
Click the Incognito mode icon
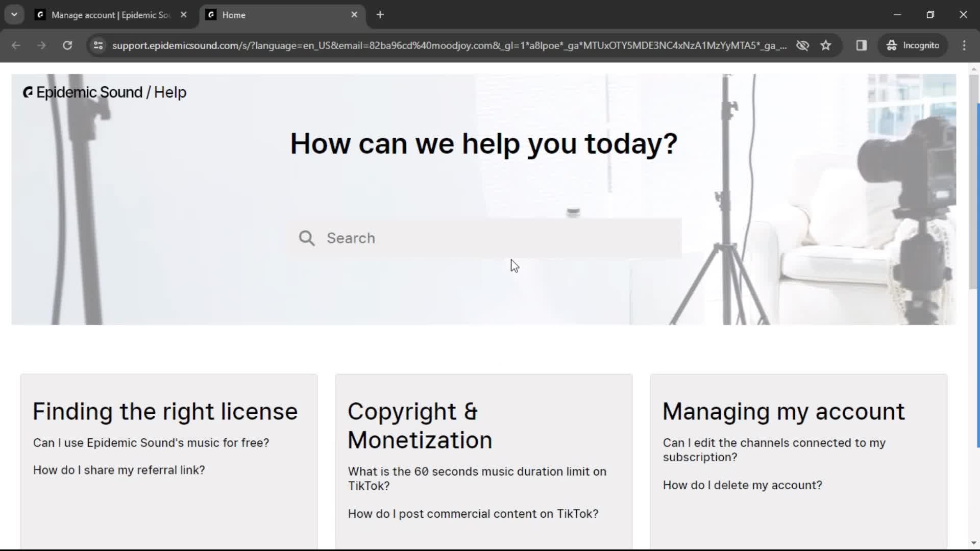pyautogui.click(x=891, y=45)
